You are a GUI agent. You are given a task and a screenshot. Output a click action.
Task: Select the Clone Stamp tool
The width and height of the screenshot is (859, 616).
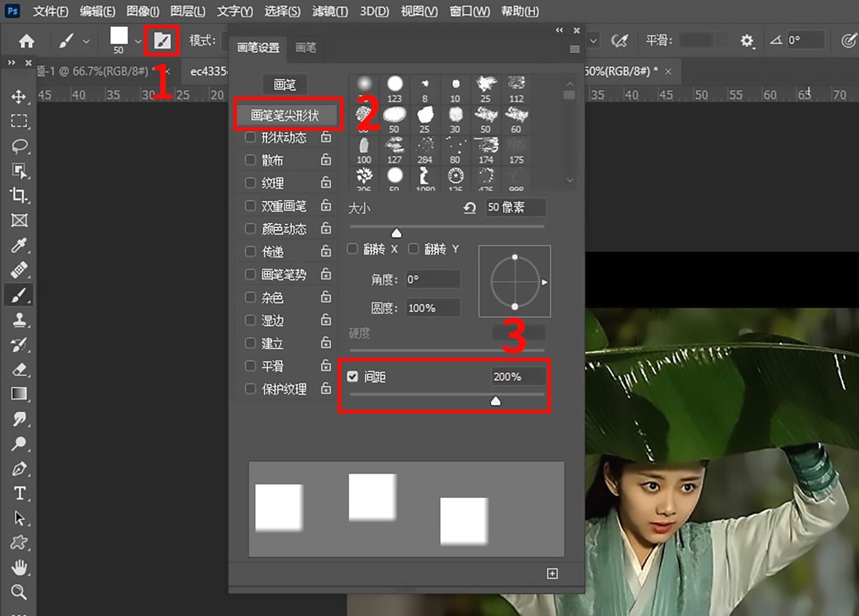coord(20,320)
